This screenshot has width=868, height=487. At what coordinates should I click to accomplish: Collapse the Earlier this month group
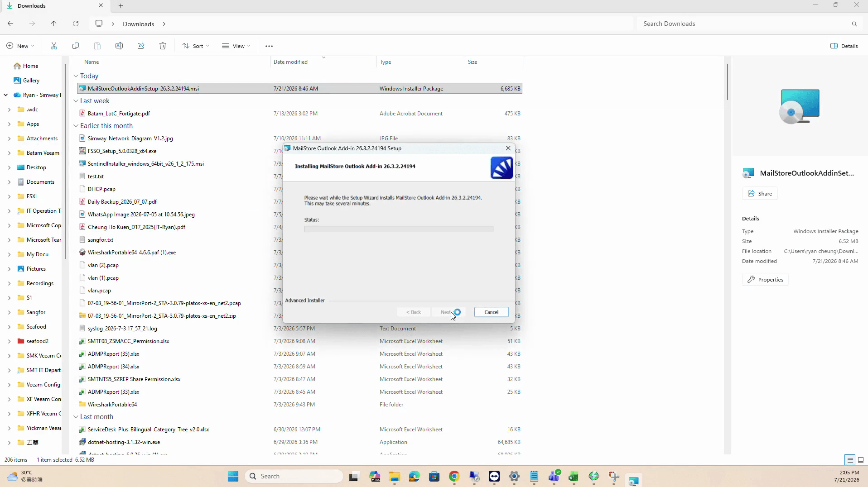coord(76,126)
